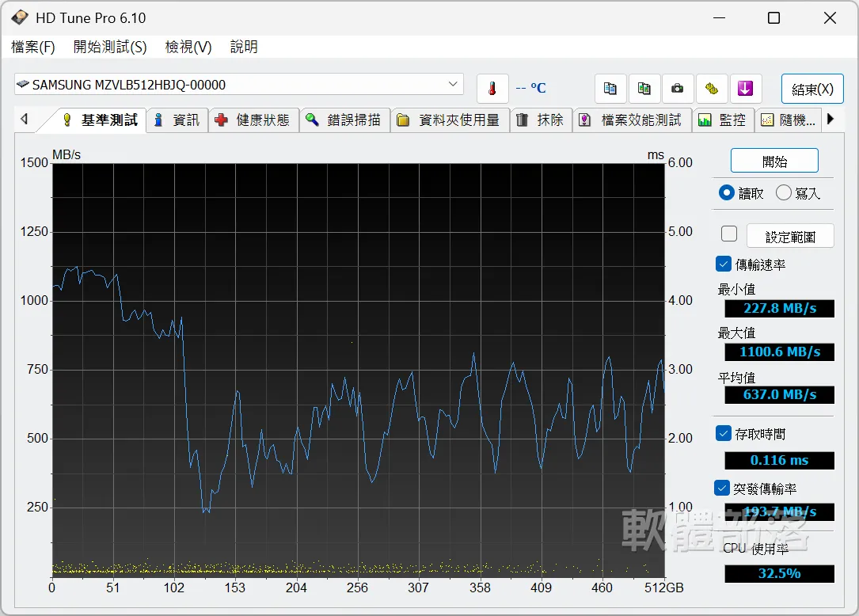Open the SAMSUNG drive selection dropdown
The image size is (859, 616).
pyautogui.click(x=239, y=85)
